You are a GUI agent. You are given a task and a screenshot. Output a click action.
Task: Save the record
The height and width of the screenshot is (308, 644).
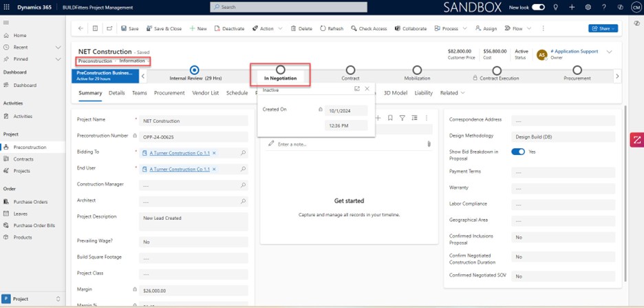pyautogui.click(x=130, y=28)
